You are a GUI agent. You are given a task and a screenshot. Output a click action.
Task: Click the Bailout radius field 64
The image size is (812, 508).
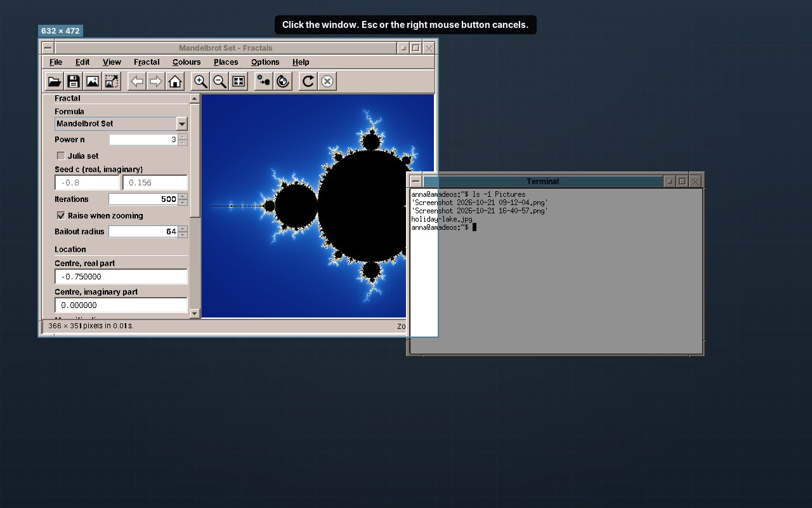click(143, 232)
